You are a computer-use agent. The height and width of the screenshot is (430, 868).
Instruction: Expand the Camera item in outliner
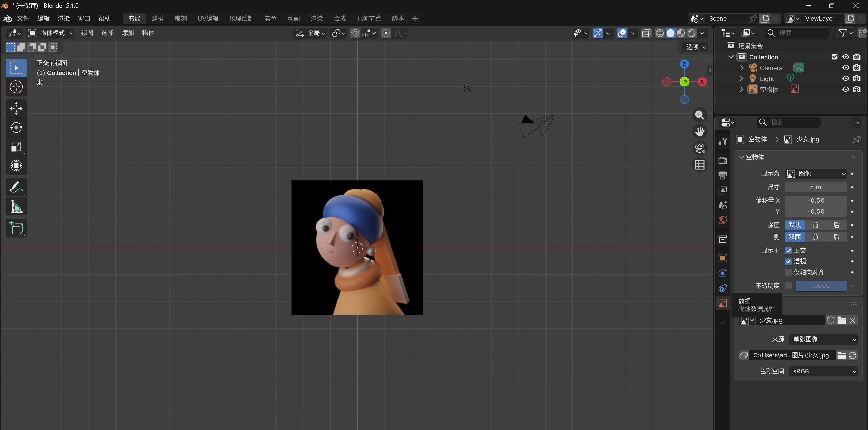[x=742, y=68]
